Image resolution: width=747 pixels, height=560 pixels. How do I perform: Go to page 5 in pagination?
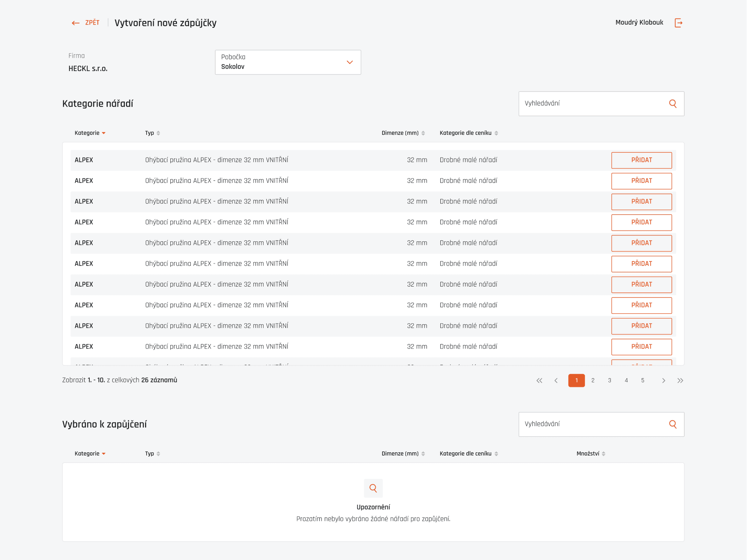point(643,381)
